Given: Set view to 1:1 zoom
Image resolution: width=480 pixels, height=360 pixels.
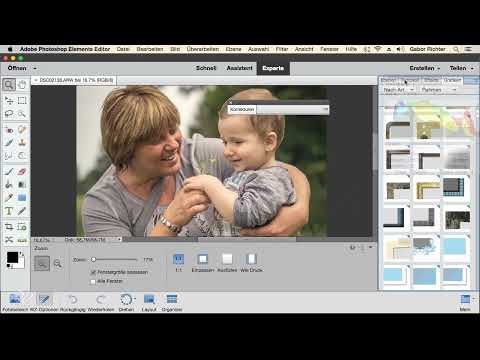Looking at the screenshot, I should (x=178, y=263).
